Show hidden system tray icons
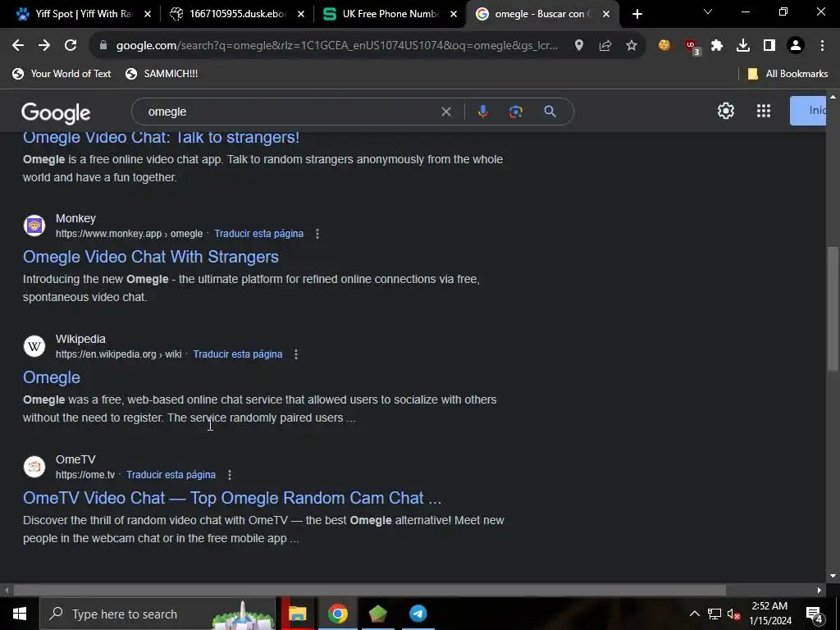 coord(694,614)
